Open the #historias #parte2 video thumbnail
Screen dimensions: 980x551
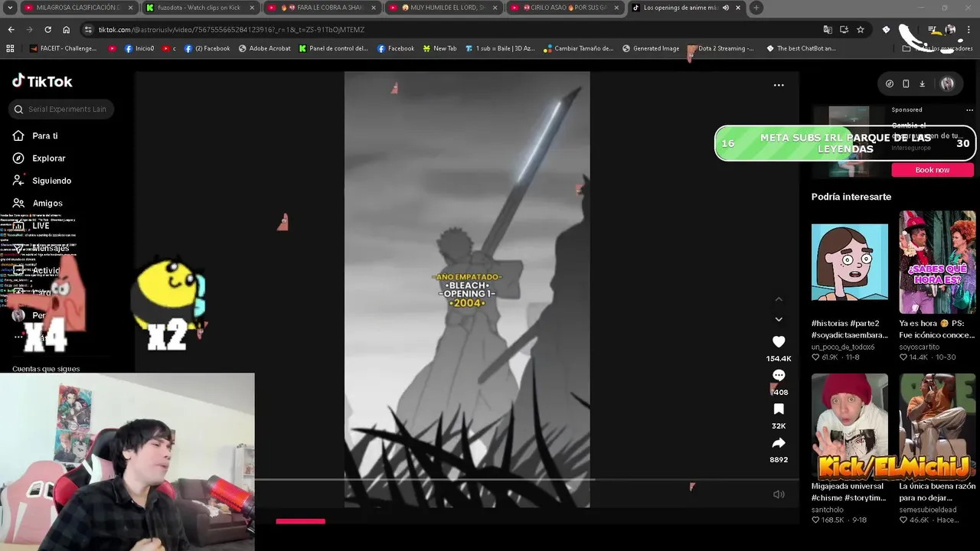(850, 262)
